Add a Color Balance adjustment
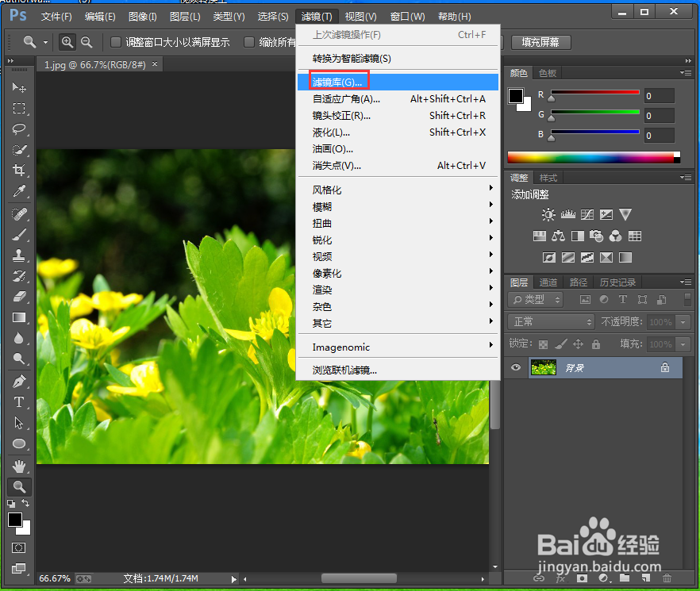The image size is (700, 591). 558,236
